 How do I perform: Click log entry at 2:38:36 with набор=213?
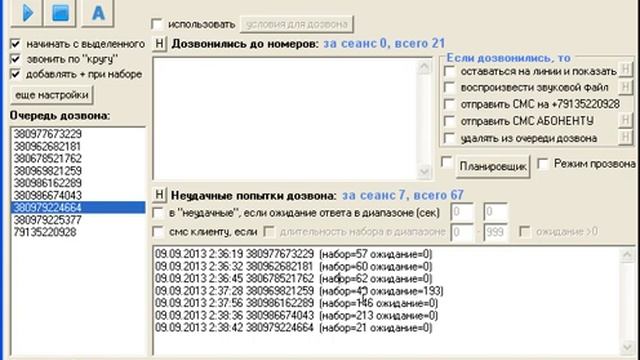(296, 316)
